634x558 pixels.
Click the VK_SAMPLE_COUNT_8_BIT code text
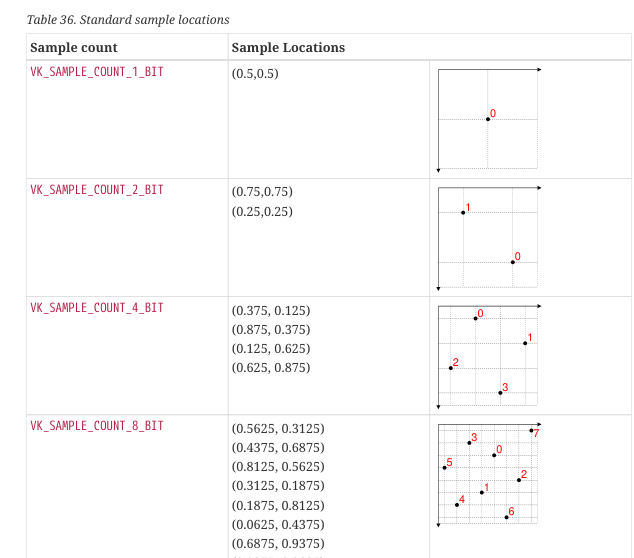coord(97,426)
